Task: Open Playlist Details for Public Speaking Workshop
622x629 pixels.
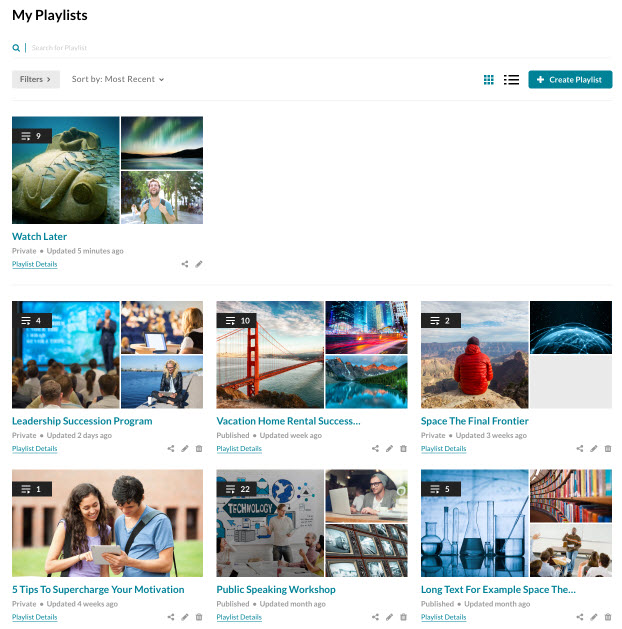Action: coord(239,617)
